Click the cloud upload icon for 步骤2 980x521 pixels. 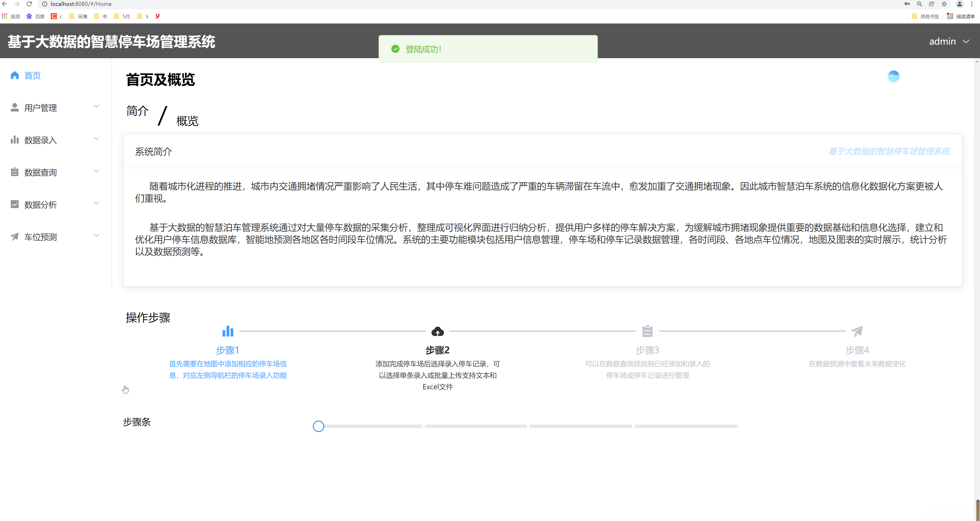pos(437,332)
